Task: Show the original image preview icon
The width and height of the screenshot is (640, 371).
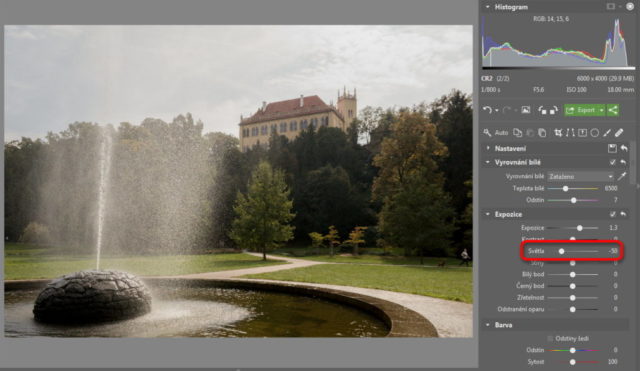Action: pos(526,110)
